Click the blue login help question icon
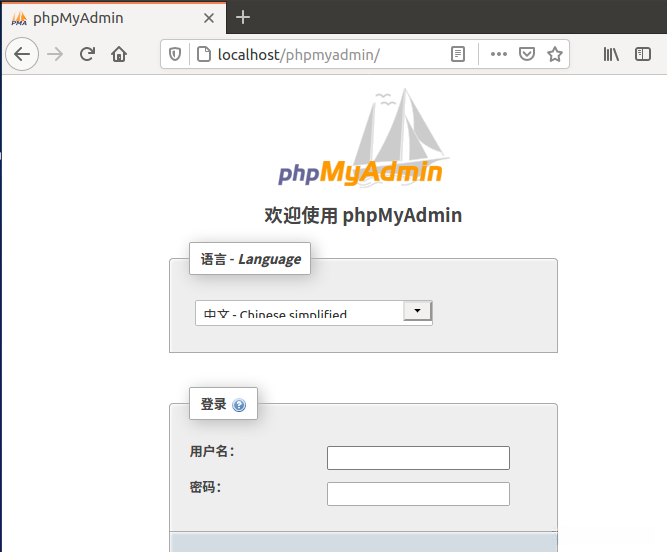Image resolution: width=667 pixels, height=552 pixels. (239, 405)
